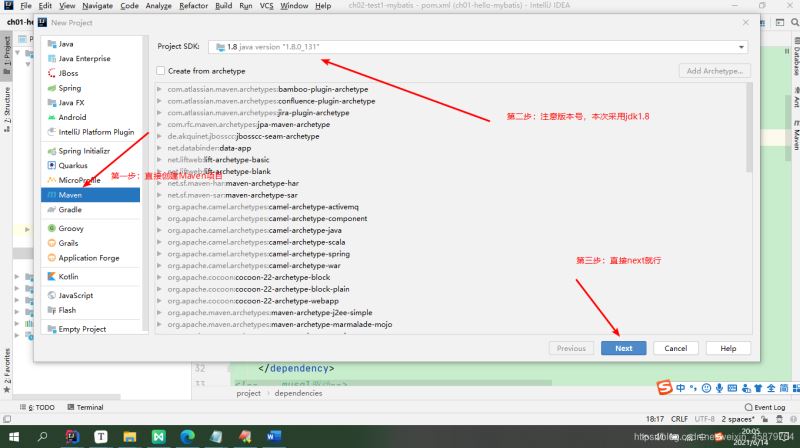The width and height of the screenshot is (800, 448).
Task: Open the Structure side tab
Action: pyautogui.click(x=7, y=109)
